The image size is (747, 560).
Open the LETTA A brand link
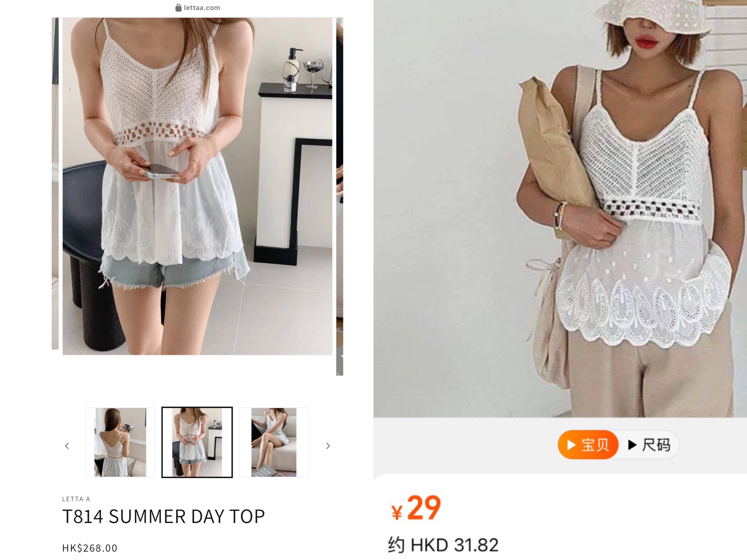point(76,499)
